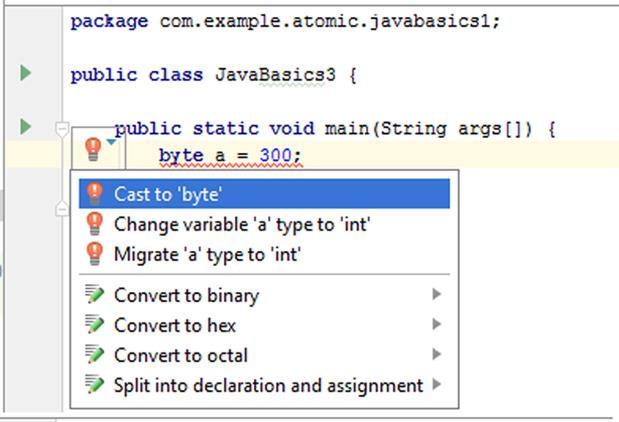Run main method via gutter arrow
Viewport: 619px width, 422px height.
point(26,127)
